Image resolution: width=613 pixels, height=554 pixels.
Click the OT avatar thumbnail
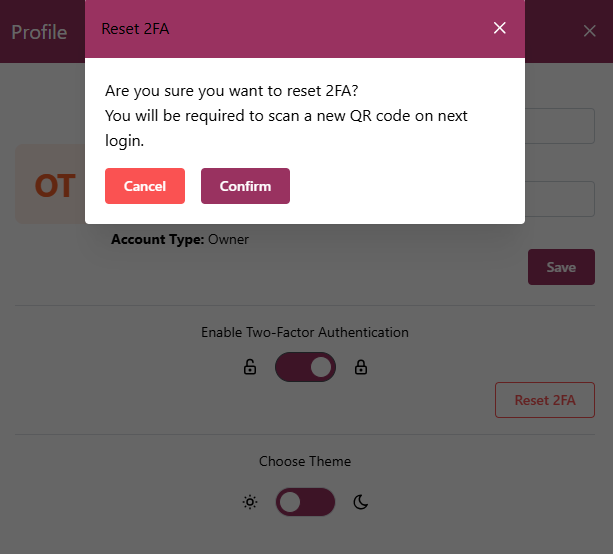pyautogui.click(x=52, y=186)
